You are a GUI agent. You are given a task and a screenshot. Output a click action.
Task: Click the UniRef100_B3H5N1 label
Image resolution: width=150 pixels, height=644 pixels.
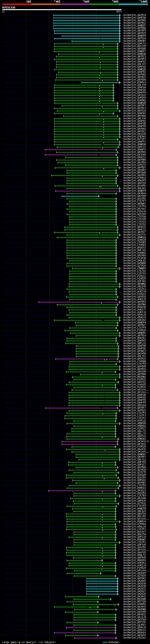135,101
